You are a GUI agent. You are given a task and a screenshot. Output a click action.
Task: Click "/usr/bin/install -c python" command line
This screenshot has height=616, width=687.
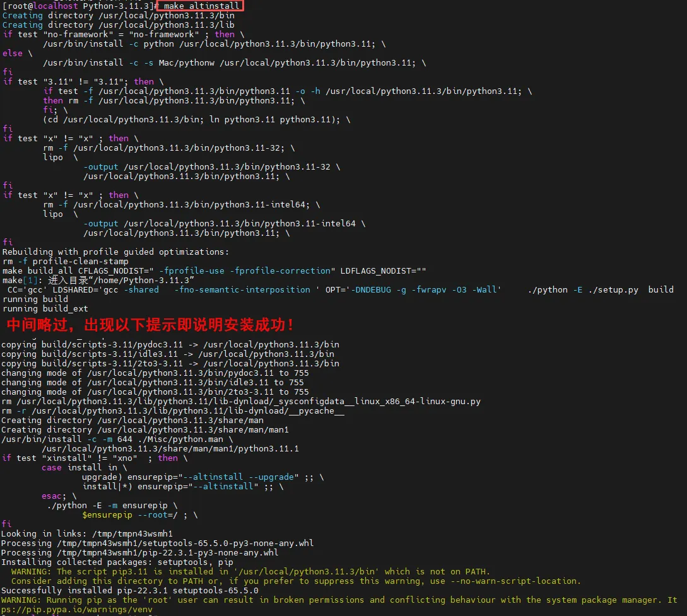[214, 44]
